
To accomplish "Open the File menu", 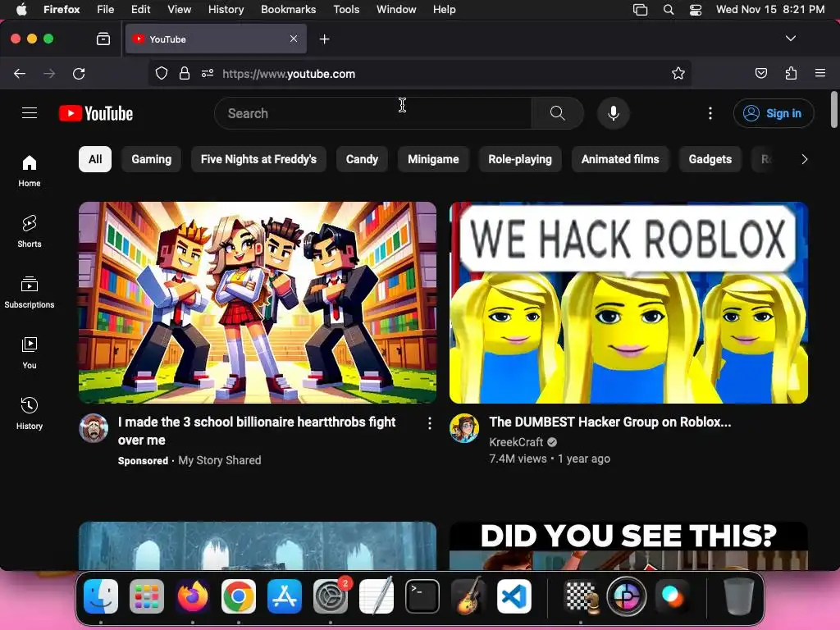I will [106, 10].
